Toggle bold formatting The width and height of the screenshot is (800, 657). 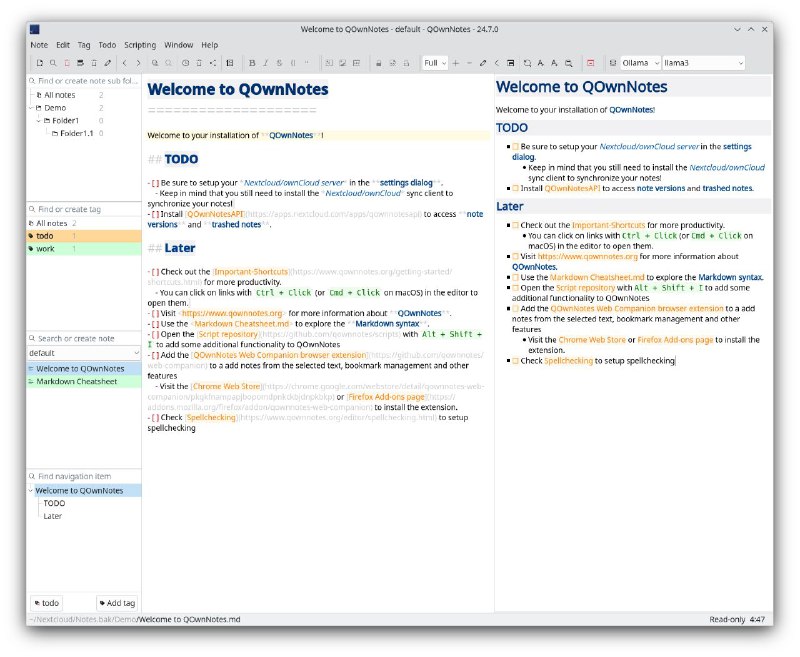click(252, 62)
